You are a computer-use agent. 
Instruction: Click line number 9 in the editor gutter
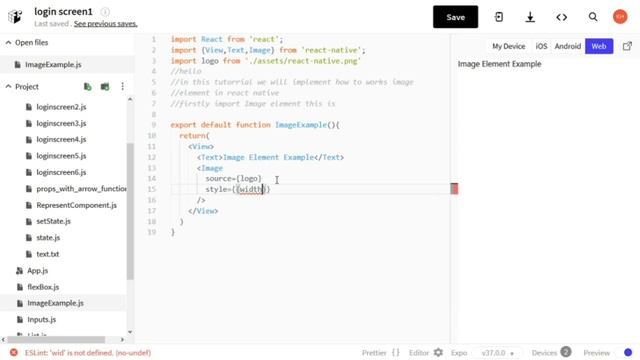pyautogui.click(x=154, y=125)
